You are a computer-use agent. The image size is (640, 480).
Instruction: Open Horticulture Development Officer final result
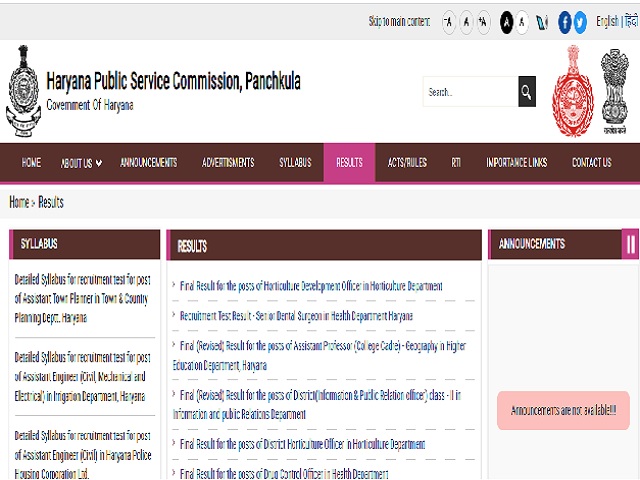coord(311,286)
